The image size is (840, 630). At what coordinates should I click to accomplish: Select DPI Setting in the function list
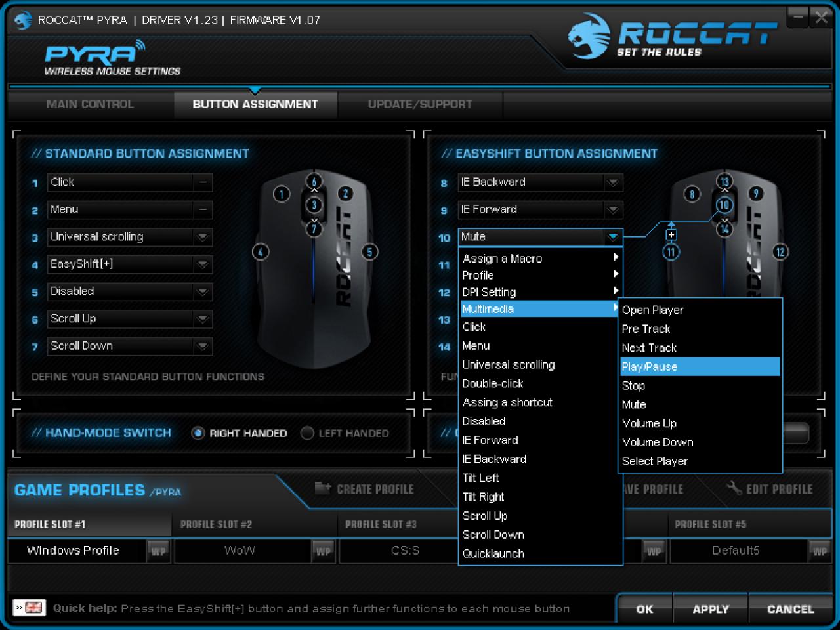point(540,292)
